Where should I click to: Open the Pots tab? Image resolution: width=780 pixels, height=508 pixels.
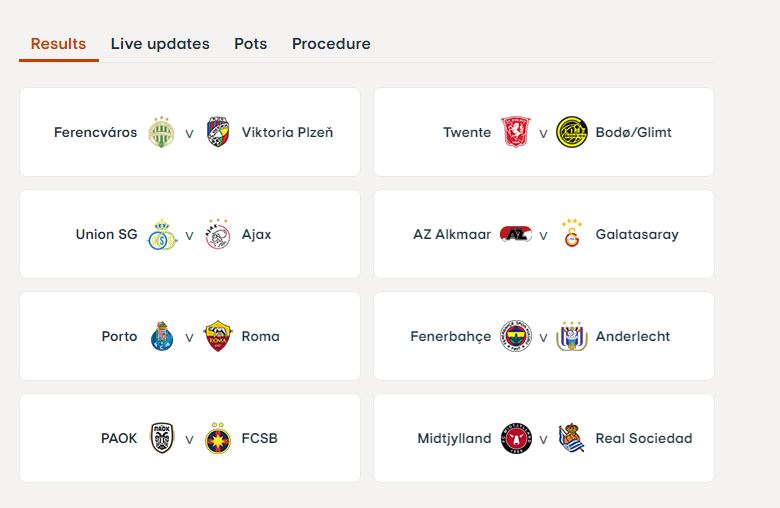pos(251,44)
